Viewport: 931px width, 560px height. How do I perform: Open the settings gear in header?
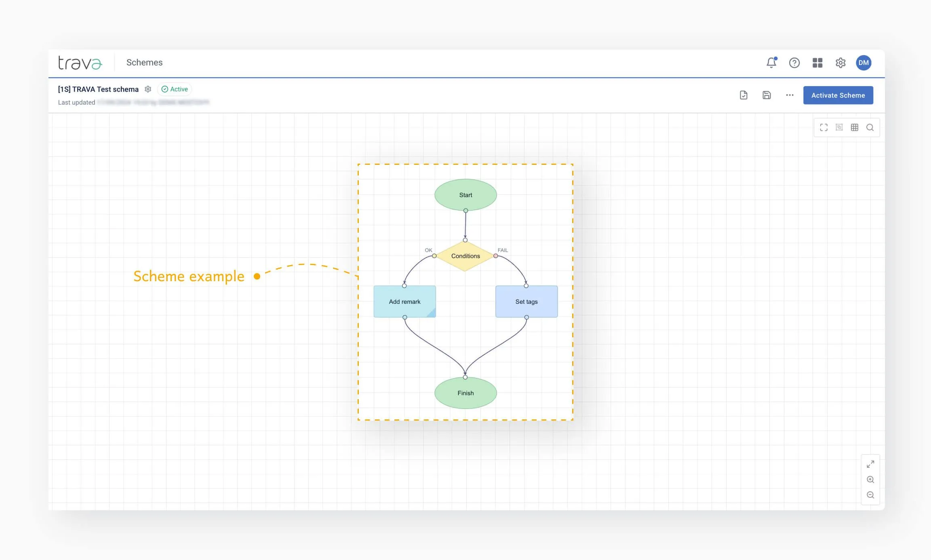pyautogui.click(x=840, y=63)
